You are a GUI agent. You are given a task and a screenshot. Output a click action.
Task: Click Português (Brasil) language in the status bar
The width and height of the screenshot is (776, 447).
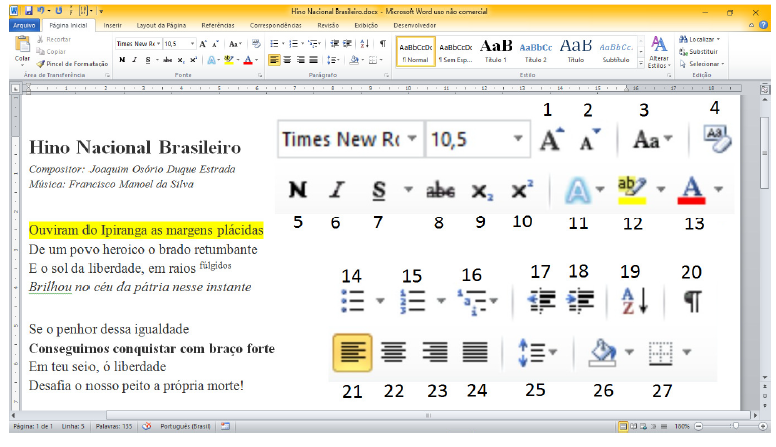coord(185,426)
